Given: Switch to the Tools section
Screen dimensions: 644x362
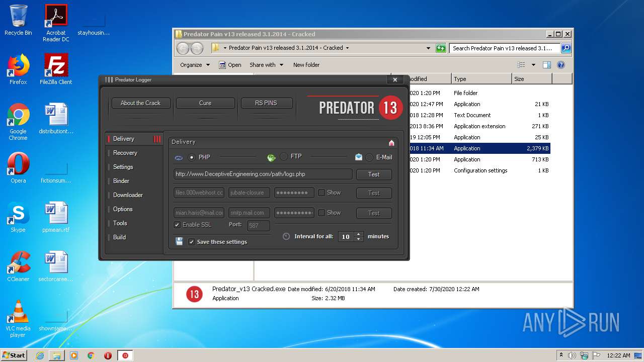Looking at the screenshot, I should [x=120, y=223].
